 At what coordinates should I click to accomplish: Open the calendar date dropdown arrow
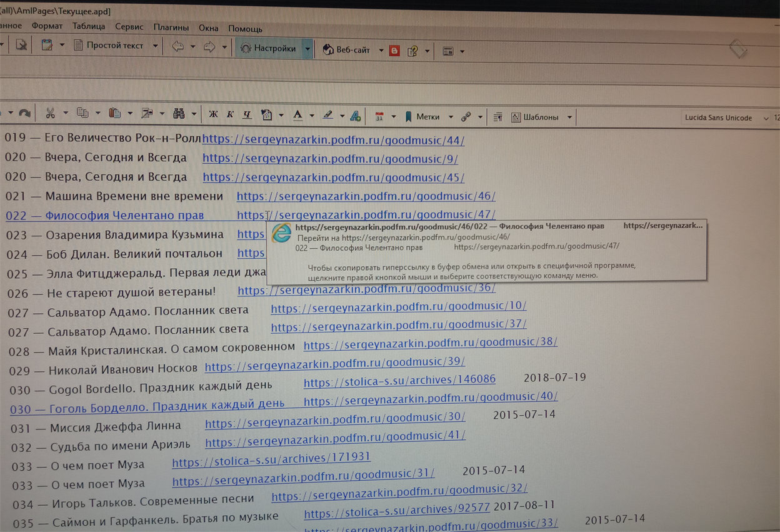[393, 116]
